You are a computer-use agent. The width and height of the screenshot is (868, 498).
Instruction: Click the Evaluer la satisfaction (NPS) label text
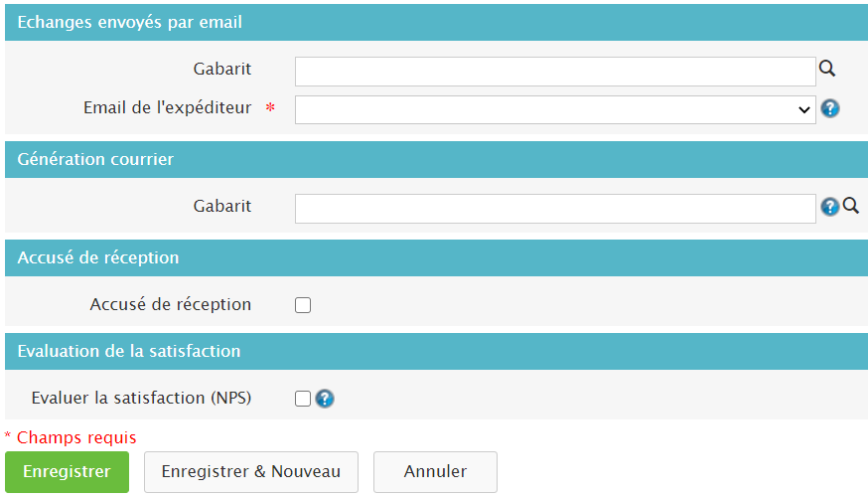point(141,398)
